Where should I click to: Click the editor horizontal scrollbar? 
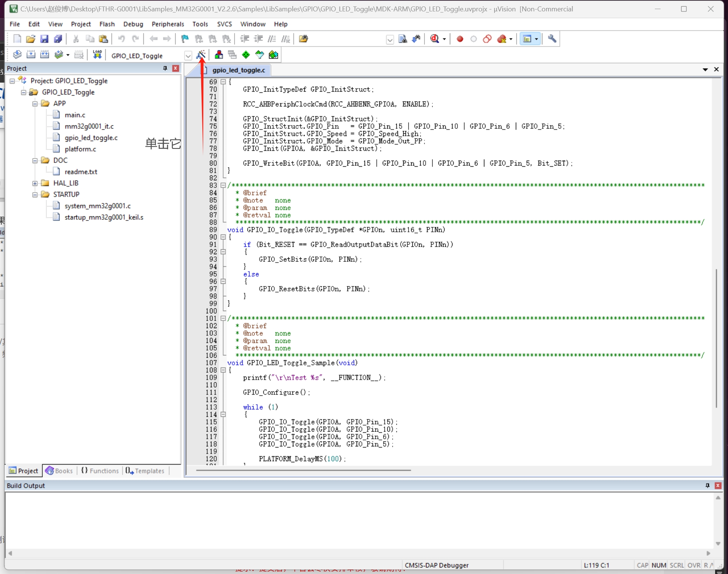tap(303, 470)
